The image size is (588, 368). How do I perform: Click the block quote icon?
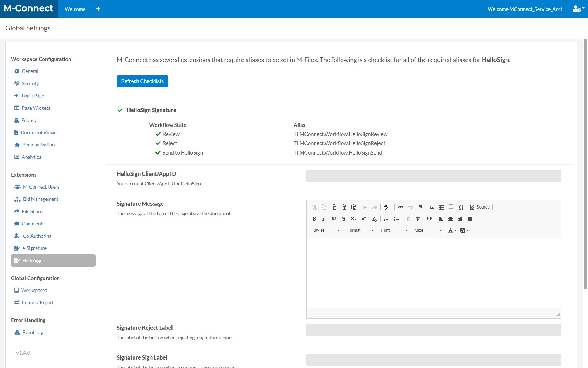tap(429, 219)
